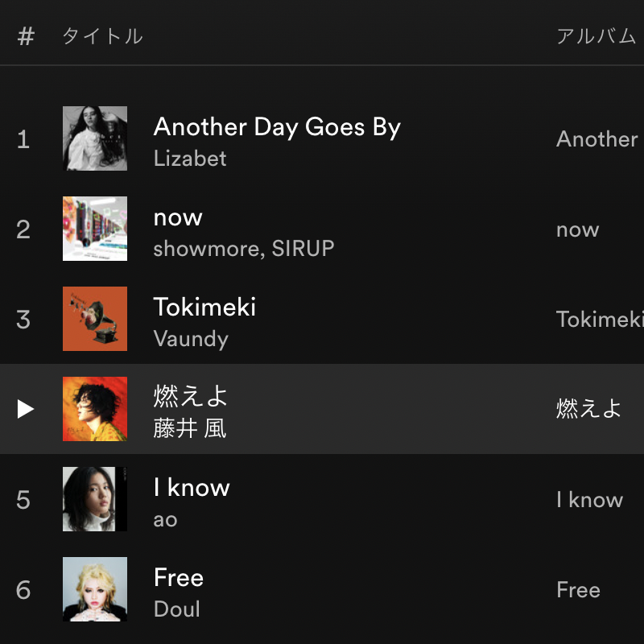Screen dimensions: 644x644
Task: Select the track title Another Day Goes By
Action: [x=277, y=127]
